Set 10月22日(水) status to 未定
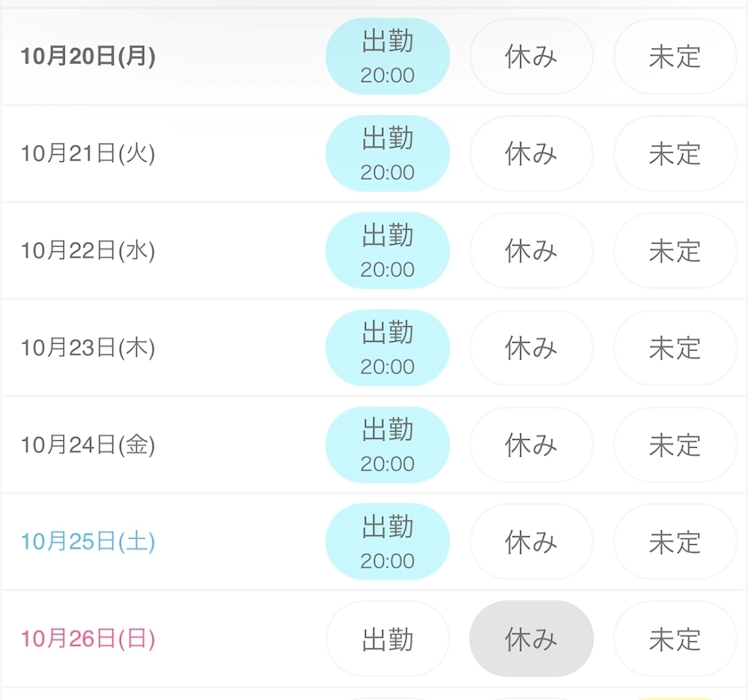This screenshot has height=700, width=748. coord(674,250)
